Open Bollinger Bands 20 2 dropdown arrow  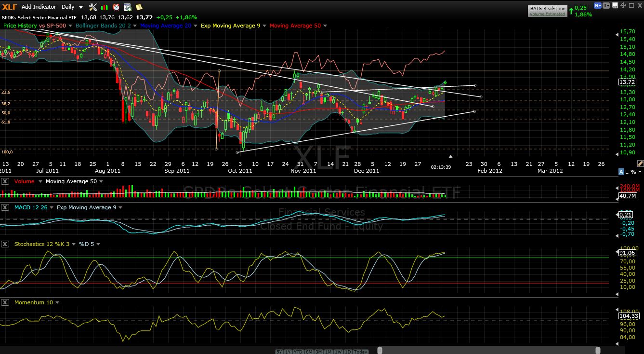[x=135, y=26]
